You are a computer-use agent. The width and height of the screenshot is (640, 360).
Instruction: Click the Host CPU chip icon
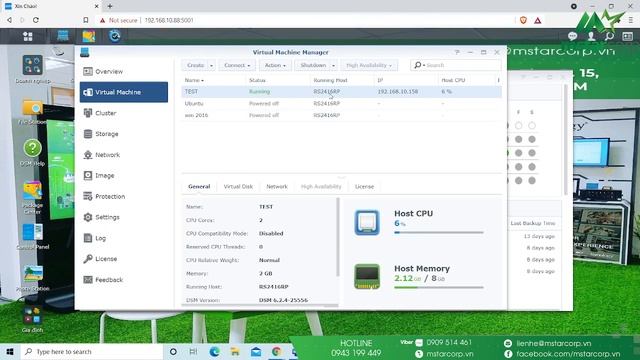pos(367,222)
